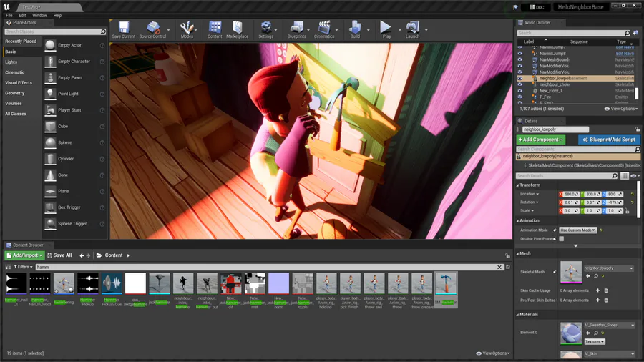Select the Empty Character icon
Screen dimensions: 644x362
[x=50, y=62]
